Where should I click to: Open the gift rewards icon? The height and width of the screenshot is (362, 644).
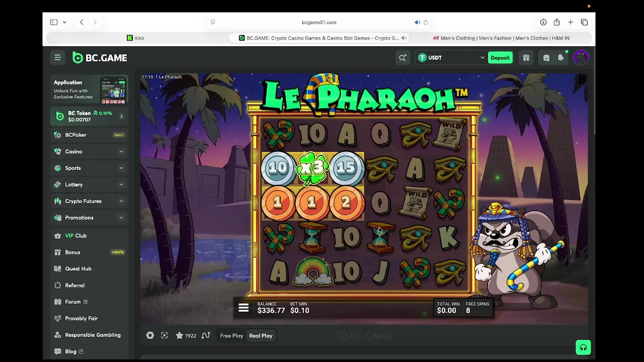coord(526,58)
